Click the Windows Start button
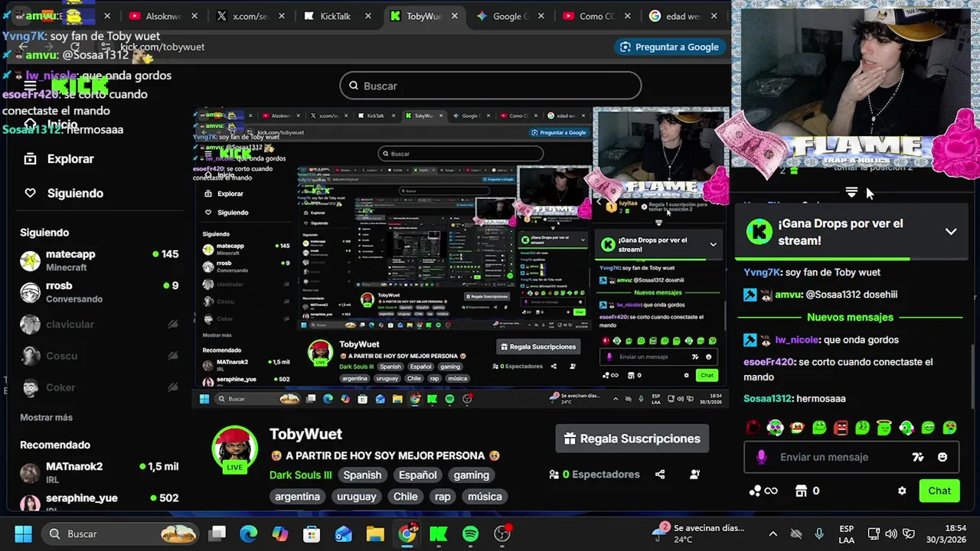This screenshot has width=980, height=551. click(x=23, y=533)
